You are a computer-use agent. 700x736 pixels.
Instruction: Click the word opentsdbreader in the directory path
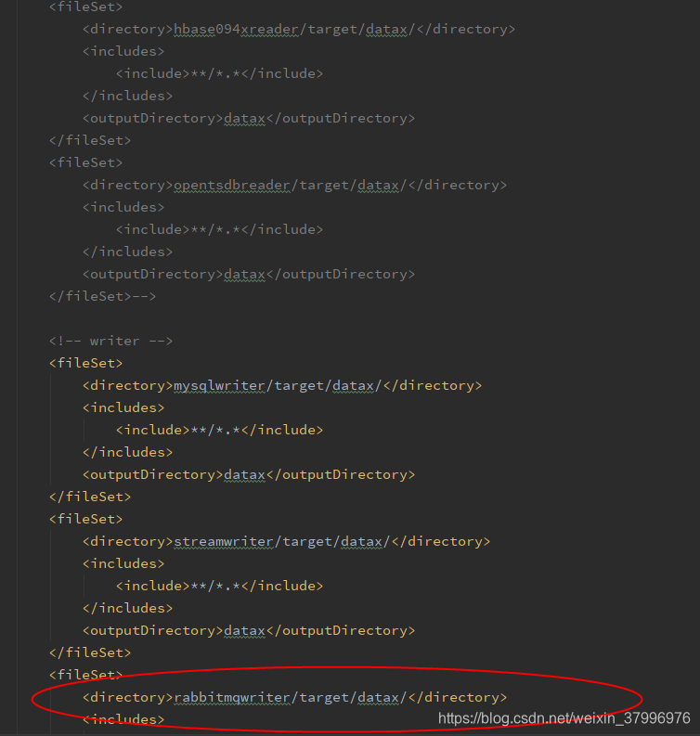232,185
